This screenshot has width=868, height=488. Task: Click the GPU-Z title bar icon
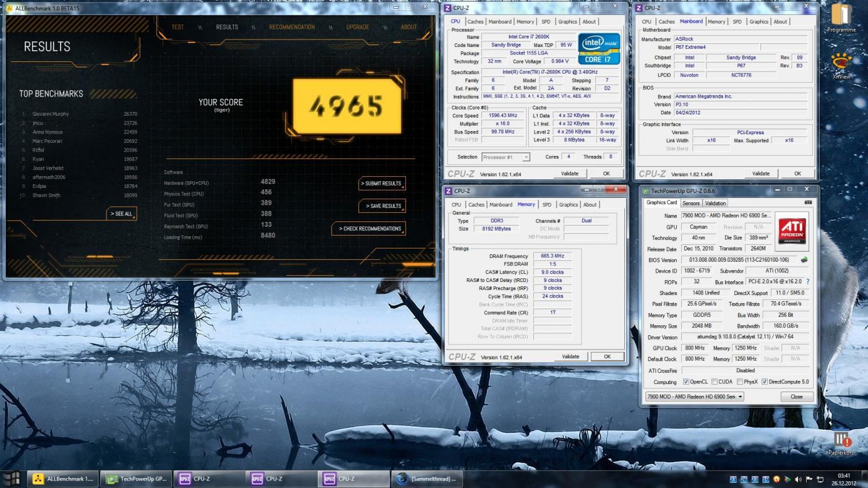[x=646, y=191]
